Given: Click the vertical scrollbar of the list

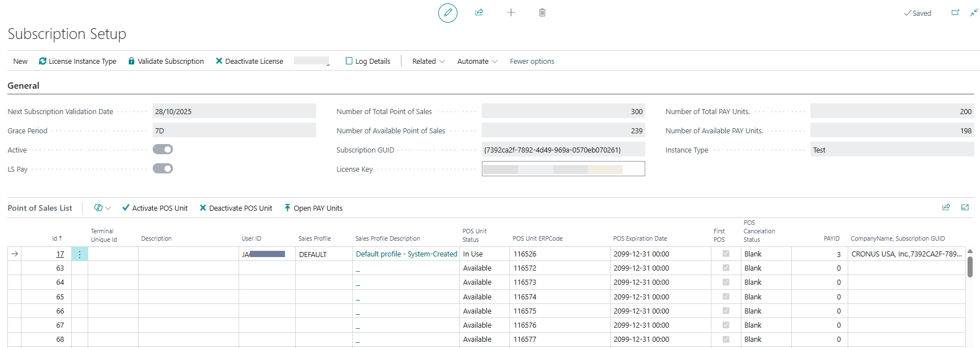Looking at the screenshot, I should [970, 267].
